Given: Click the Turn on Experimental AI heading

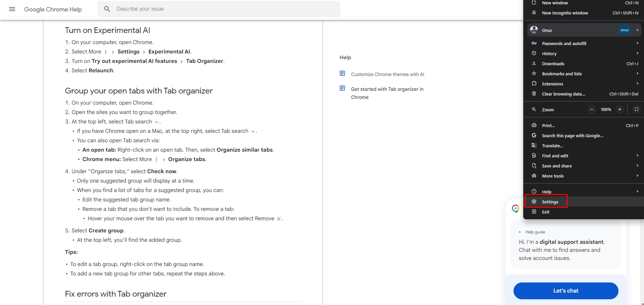Looking at the screenshot, I should 108,30.
